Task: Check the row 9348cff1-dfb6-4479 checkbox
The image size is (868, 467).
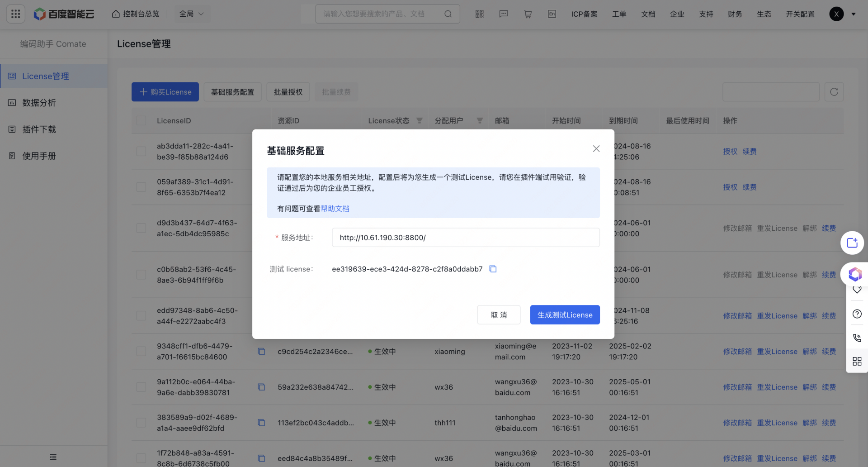Action: pos(141,351)
